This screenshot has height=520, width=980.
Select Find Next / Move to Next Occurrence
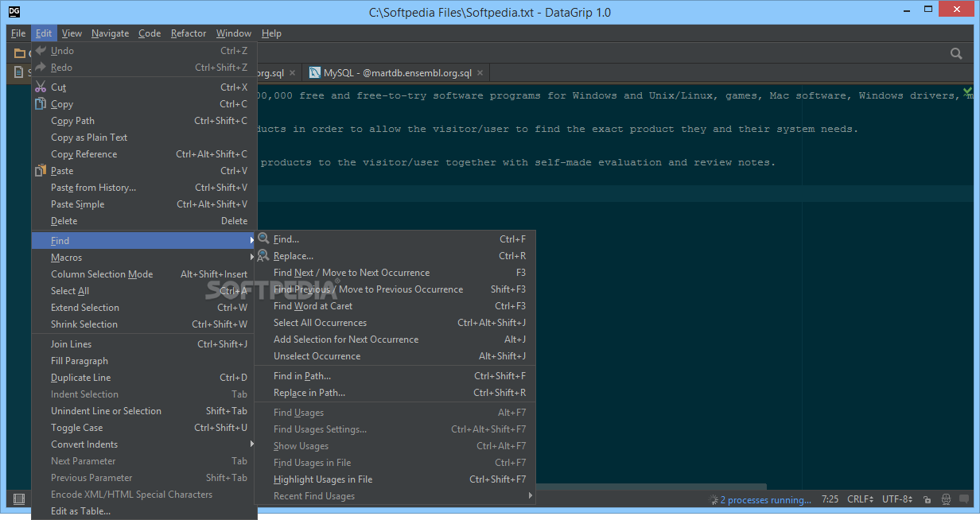click(395, 272)
